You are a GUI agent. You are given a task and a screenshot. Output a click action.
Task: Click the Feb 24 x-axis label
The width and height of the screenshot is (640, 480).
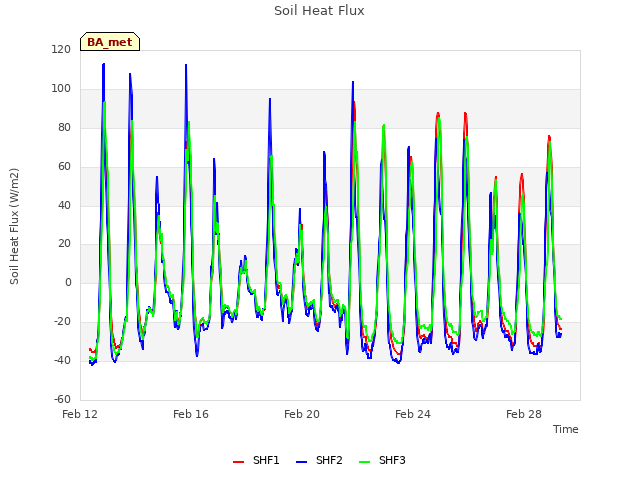(x=413, y=414)
